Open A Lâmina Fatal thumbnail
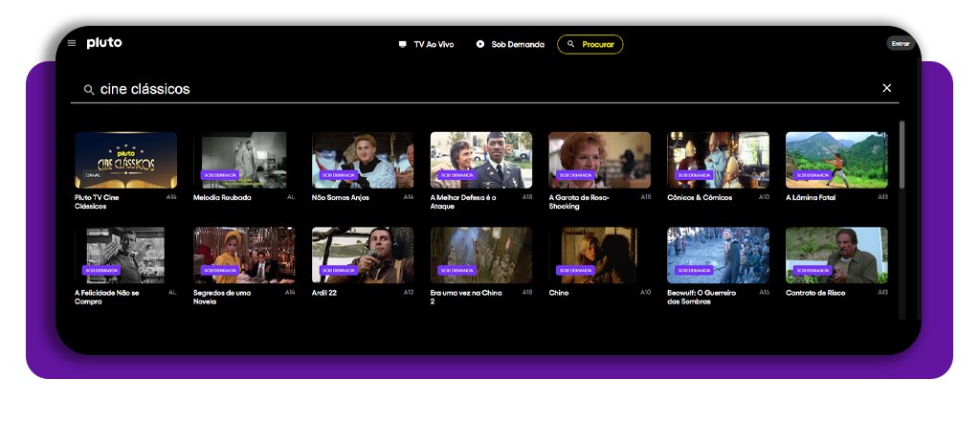The width and height of the screenshot is (980, 424). (x=836, y=160)
